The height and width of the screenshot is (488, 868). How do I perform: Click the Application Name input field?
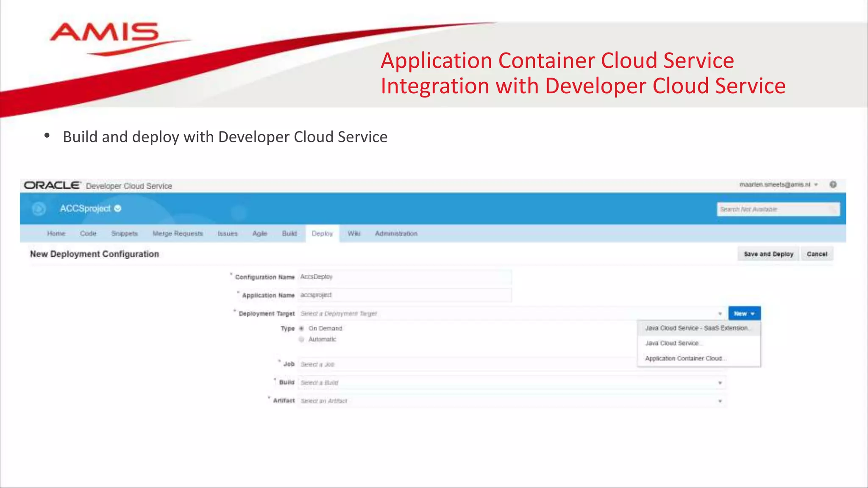[404, 295]
